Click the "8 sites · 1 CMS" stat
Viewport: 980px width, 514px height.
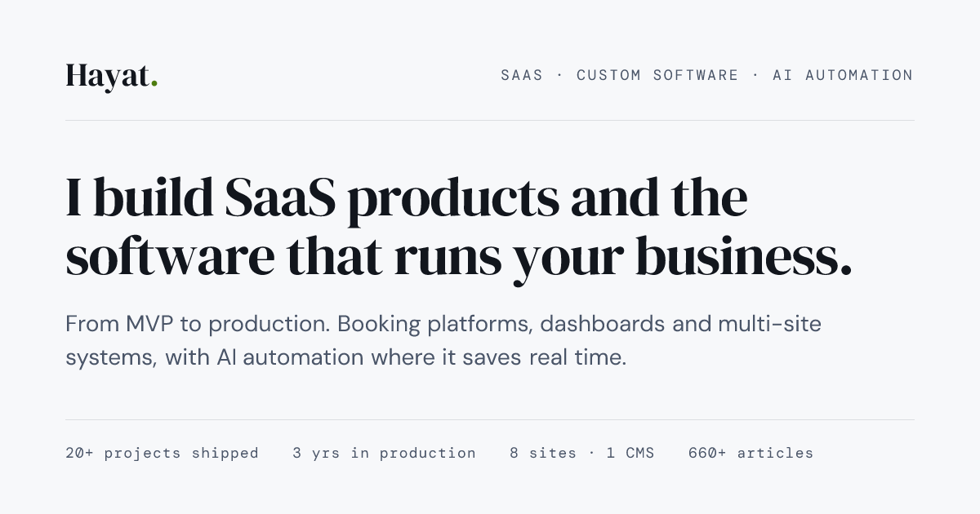tap(581, 453)
